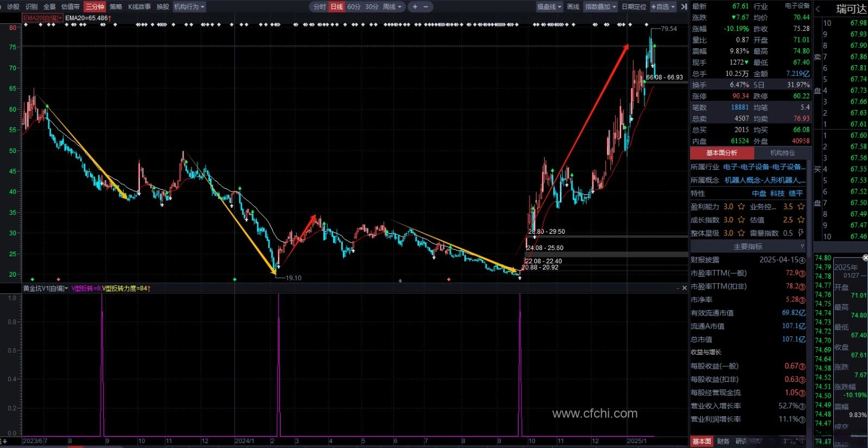Viewport: 868px width, 448px height.
Task: Open the 指数叠加 index overlay dropdown
Action: [x=601, y=7]
